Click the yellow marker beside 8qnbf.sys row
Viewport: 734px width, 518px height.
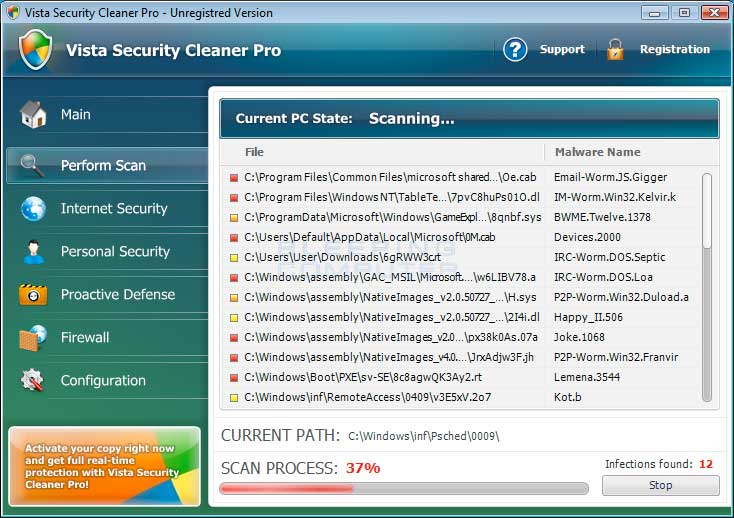[x=234, y=218]
